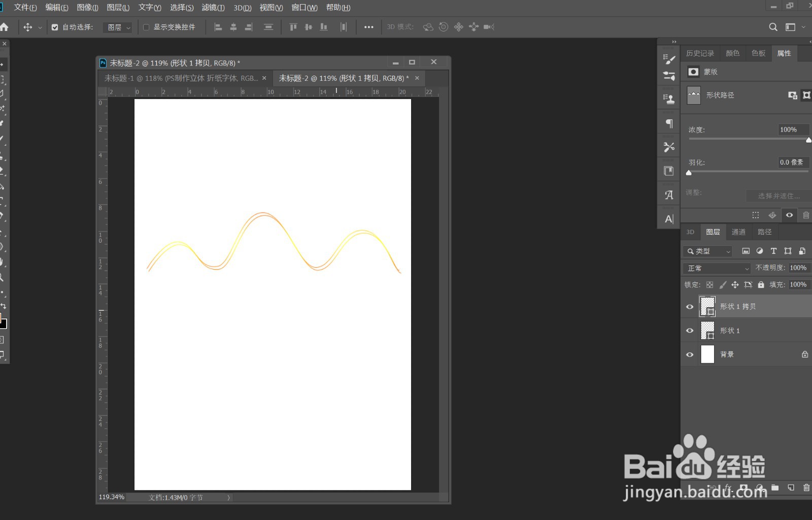Filter layers by adjustment layer icon
This screenshot has width=812, height=520.
(x=760, y=251)
